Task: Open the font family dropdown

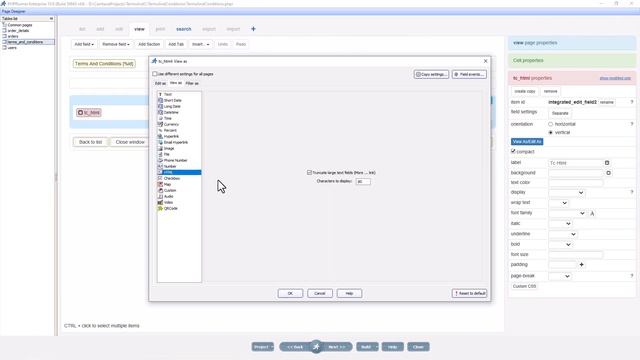Action: pyautogui.click(x=567, y=213)
